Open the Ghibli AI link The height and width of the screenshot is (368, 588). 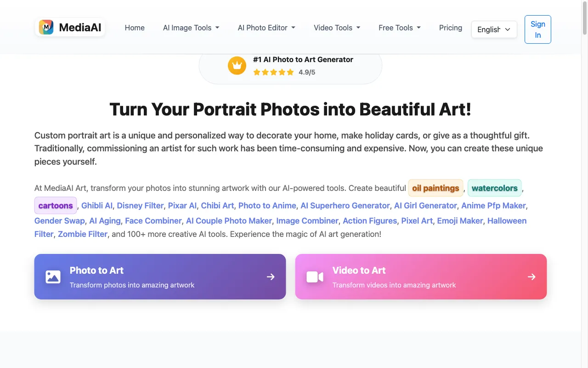[x=97, y=206]
